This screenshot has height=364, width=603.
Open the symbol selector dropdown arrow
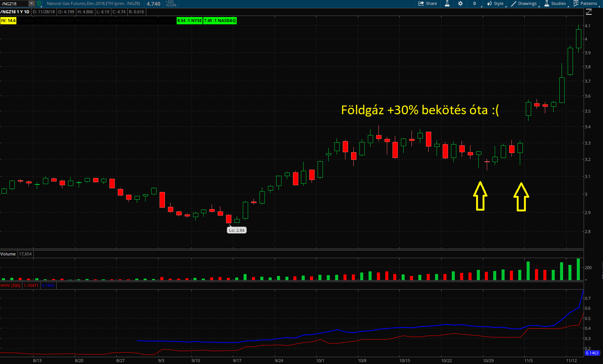32,4
